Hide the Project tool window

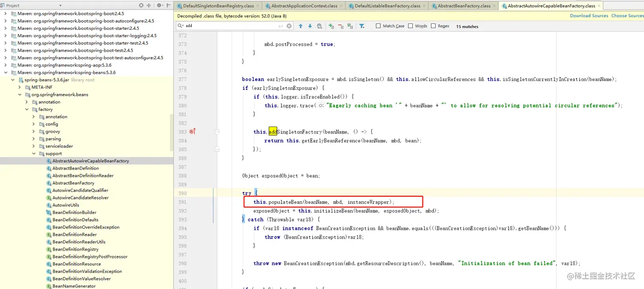[x=168, y=6]
